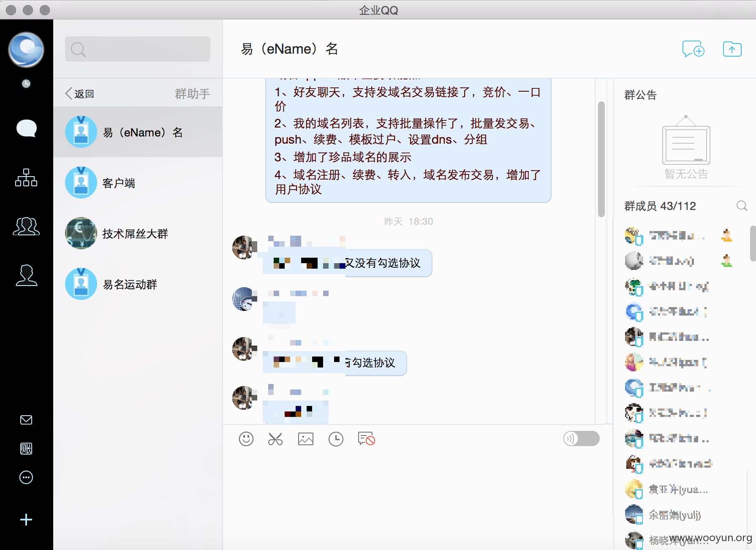Select the 易（eName）名 group chat
This screenshot has height=550, width=756.
pyautogui.click(x=138, y=132)
